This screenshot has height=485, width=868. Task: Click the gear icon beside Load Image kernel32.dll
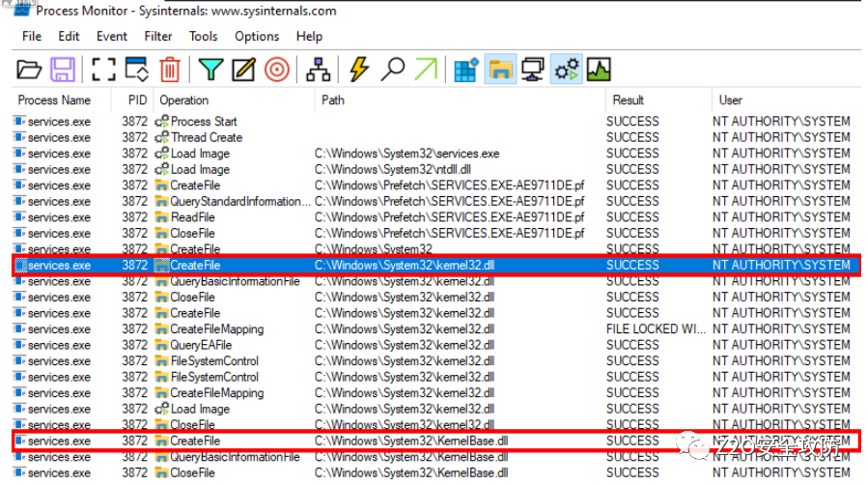coord(161,409)
